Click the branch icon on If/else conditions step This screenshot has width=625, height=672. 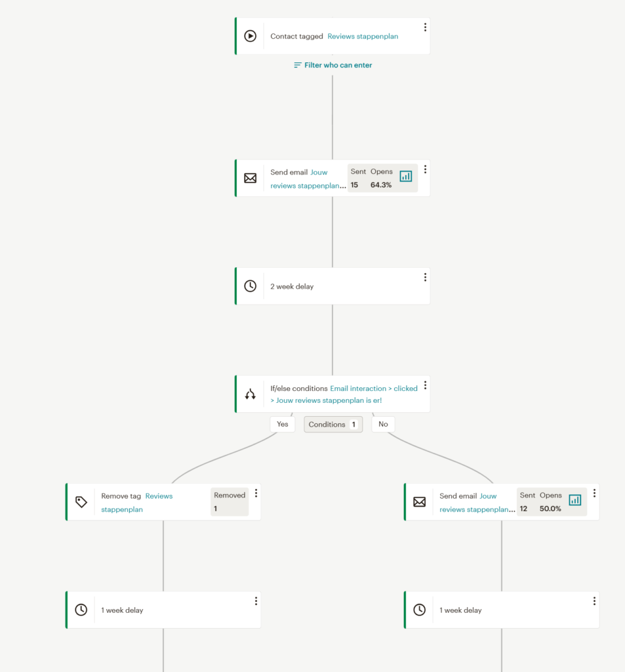pyautogui.click(x=250, y=394)
